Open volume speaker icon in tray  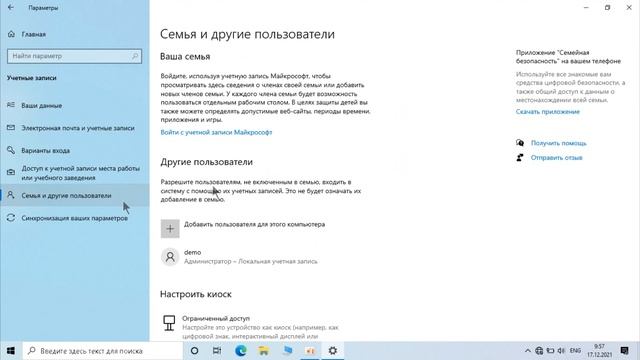(x=561, y=351)
